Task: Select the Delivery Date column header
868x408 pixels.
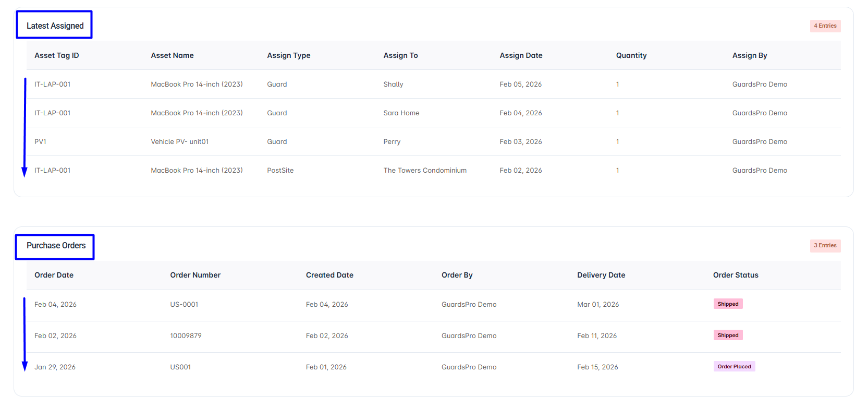Action: coord(601,275)
